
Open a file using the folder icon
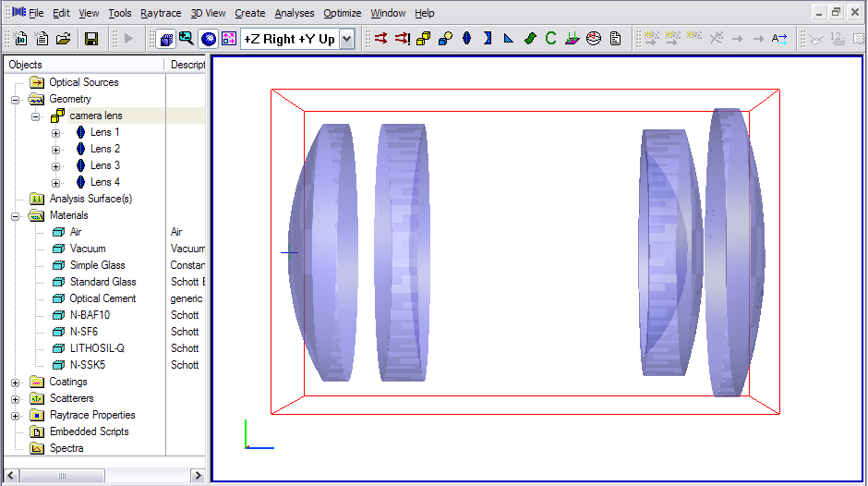pos(64,39)
